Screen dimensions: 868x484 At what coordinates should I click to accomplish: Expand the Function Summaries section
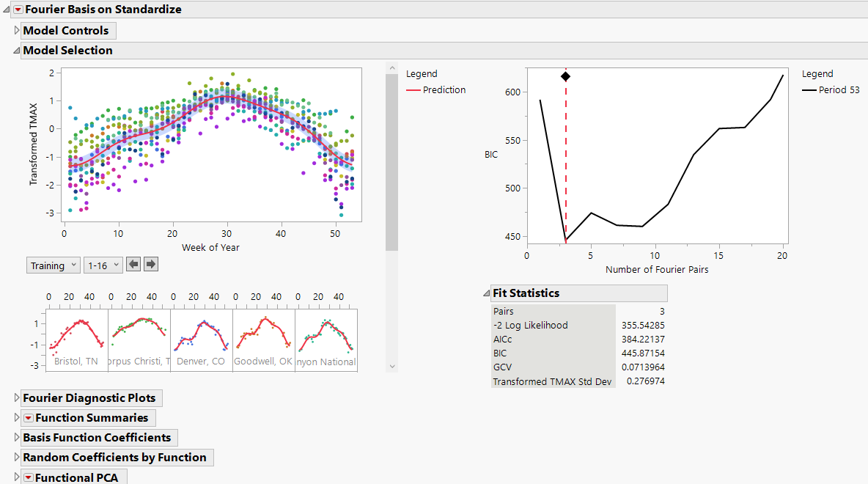click(x=15, y=417)
